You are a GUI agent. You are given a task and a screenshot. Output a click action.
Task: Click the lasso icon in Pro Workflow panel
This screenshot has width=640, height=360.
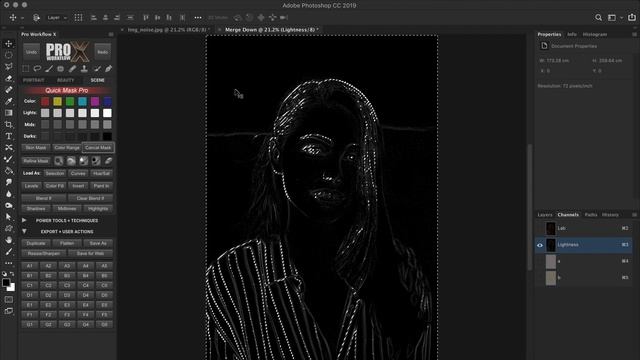(x=37, y=69)
